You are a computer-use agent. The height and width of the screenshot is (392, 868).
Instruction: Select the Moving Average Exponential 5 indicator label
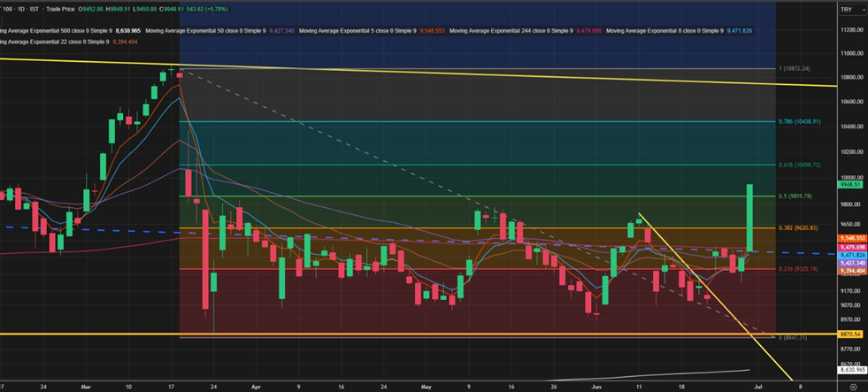[x=354, y=31]
